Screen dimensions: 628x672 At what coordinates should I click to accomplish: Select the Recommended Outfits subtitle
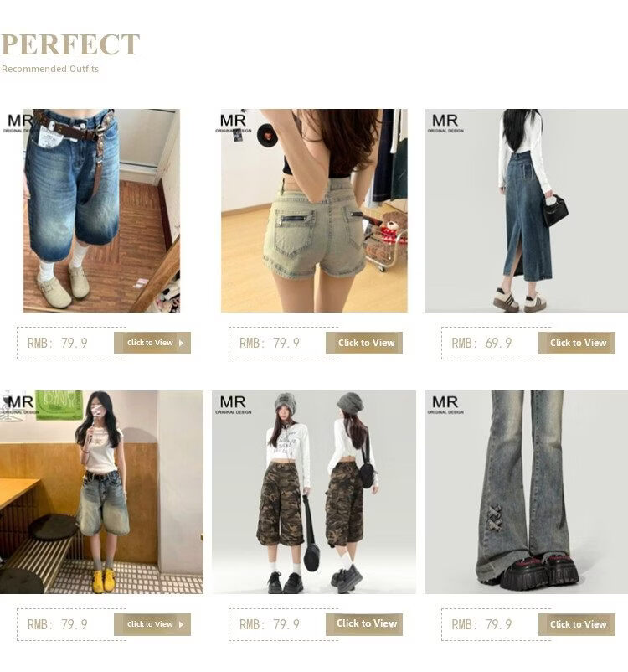click(50, 69)
